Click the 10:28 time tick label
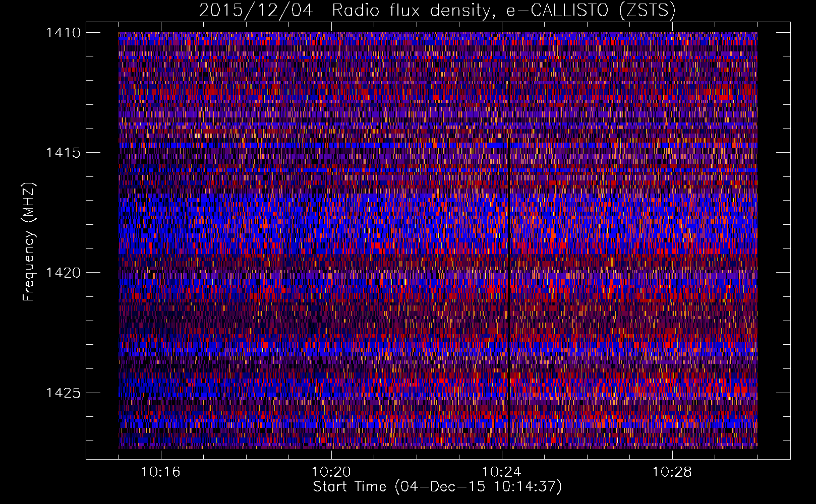 tap(672, 472)
